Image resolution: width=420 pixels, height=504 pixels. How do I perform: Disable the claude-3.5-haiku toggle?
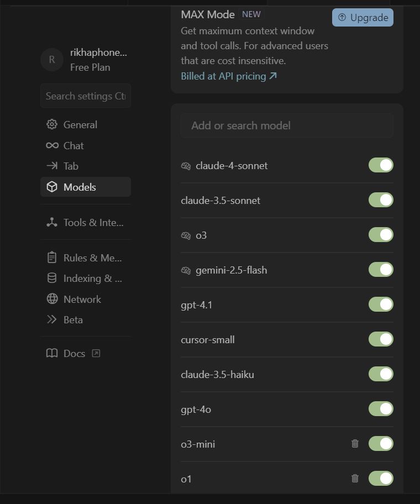click(x=381, y=374)
